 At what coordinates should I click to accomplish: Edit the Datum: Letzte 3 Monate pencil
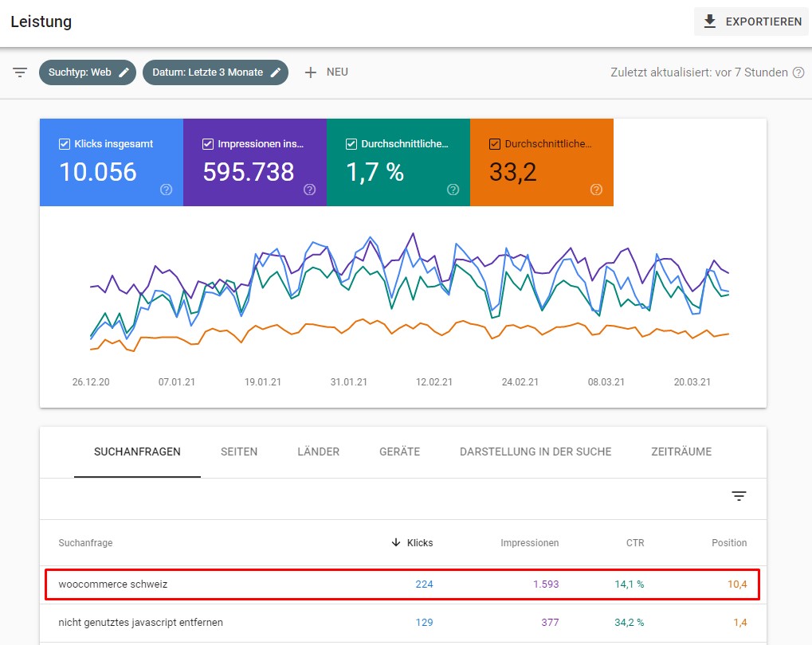(x=276, y=72)
